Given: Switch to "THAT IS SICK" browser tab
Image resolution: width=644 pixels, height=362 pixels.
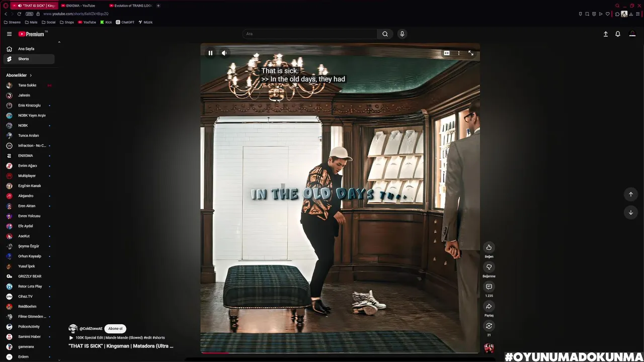Looking at the screenshot, I should click(33, 6).
